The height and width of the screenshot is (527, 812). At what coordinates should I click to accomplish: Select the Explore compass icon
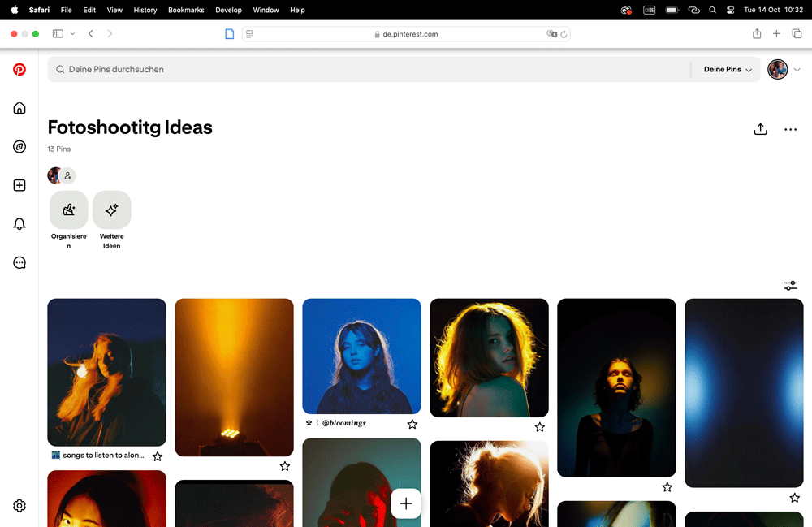tap(19, 146)
